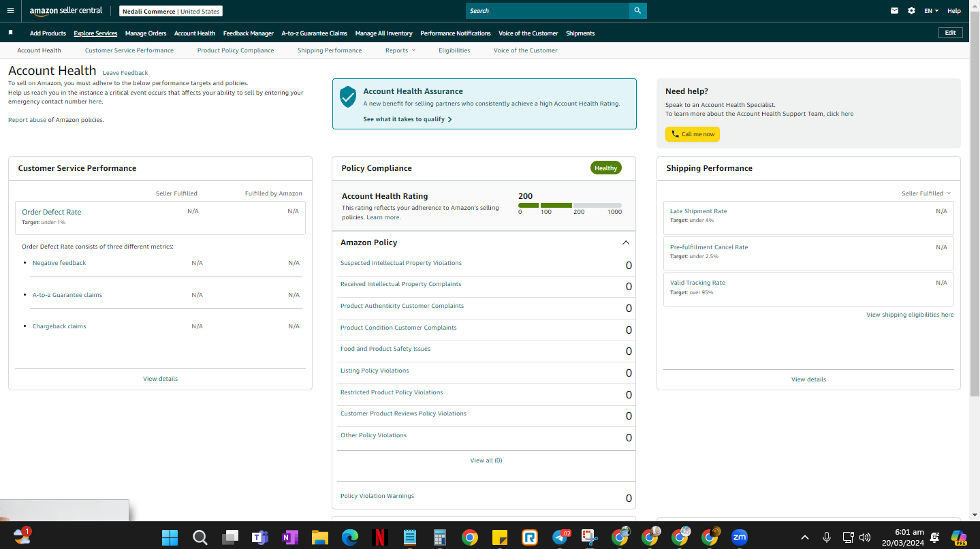
Task: Open the hamburger navigation menu
Action: pos(10,11)
